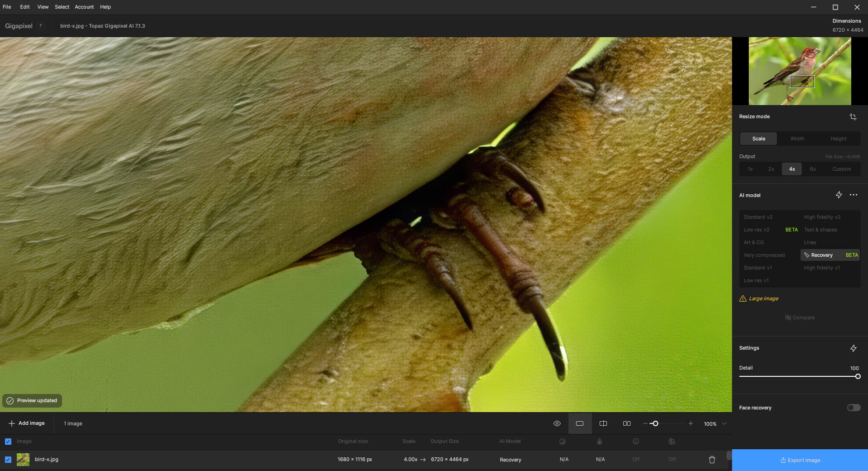Enable the Face recovery toggle
Viewport: 868px width, 471px height.
coord(853,408)
